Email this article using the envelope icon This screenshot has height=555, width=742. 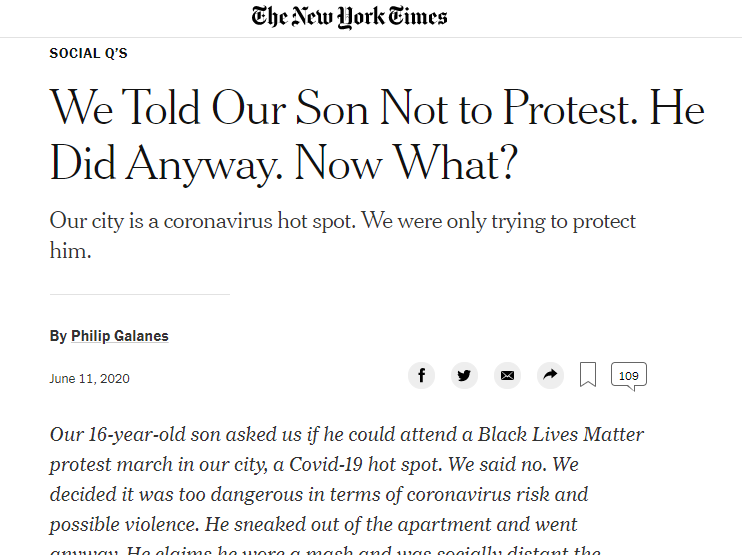(x=507, y=376)
